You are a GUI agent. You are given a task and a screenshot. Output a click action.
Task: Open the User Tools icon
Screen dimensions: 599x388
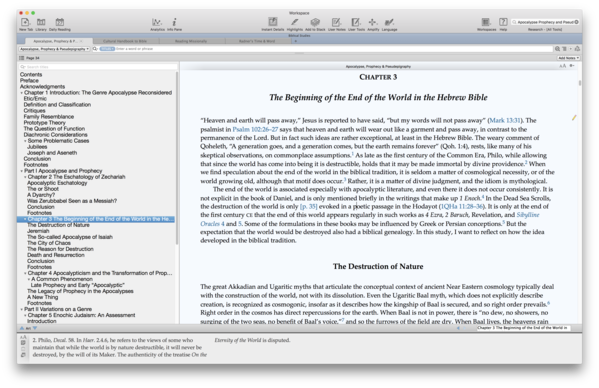click(x=356, y=22)
